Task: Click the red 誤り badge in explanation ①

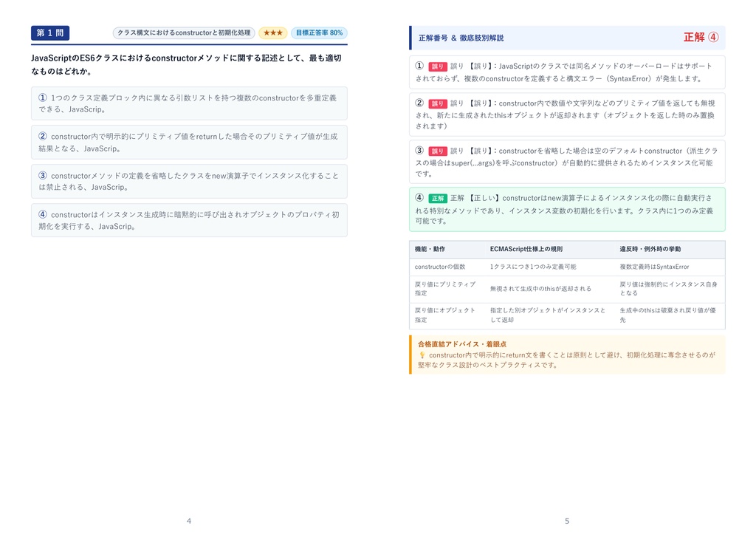Action: click(x=437, y=66)
